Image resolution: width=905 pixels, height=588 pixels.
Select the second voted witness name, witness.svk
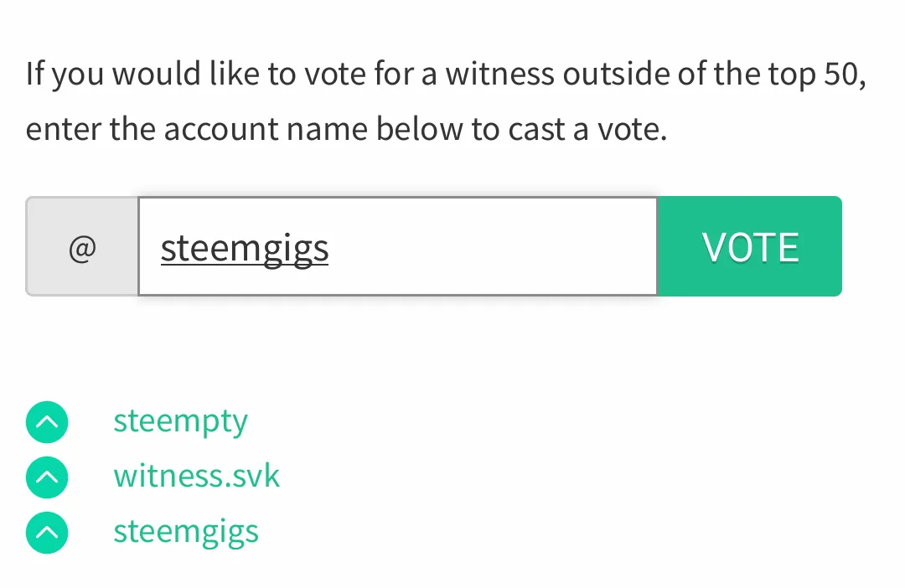click(x=196, y=476)
